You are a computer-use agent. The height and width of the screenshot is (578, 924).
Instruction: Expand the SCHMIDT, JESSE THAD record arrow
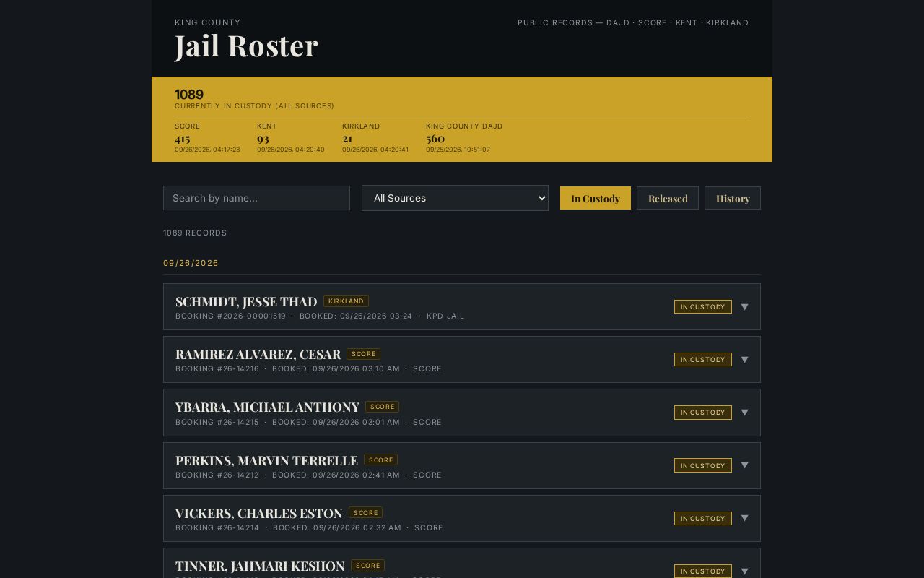[744, 307]
